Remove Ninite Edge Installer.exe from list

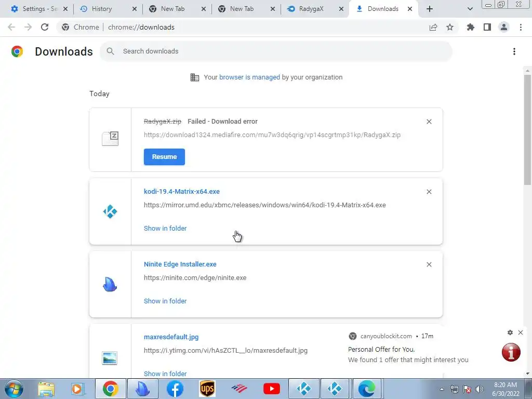coord(429,264)
